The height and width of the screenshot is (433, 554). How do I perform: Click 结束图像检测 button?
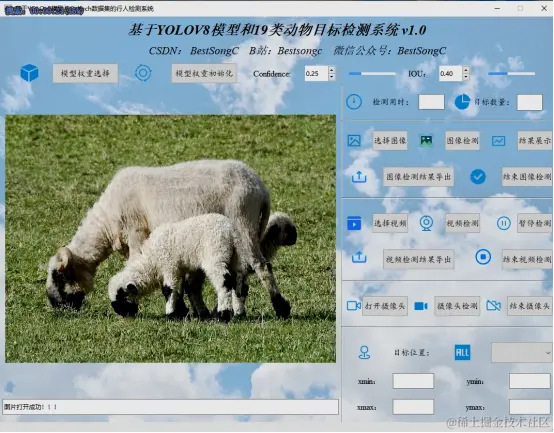pyautogui.click(x=527, y=177)
